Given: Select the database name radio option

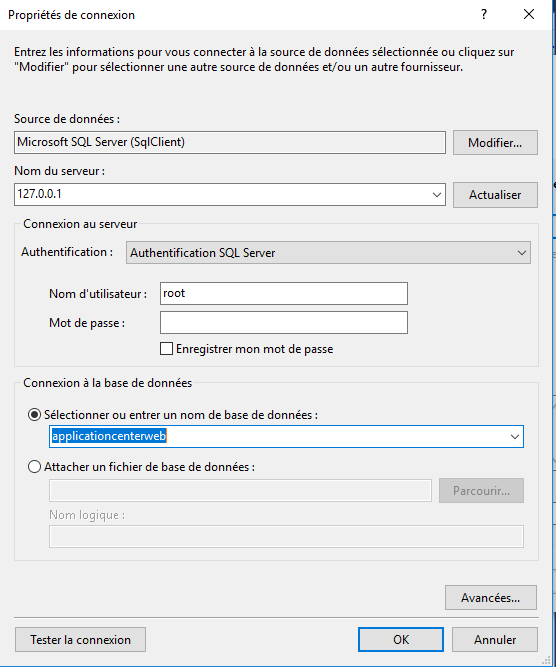Looking at the screenshot, I should click(34, 415).
